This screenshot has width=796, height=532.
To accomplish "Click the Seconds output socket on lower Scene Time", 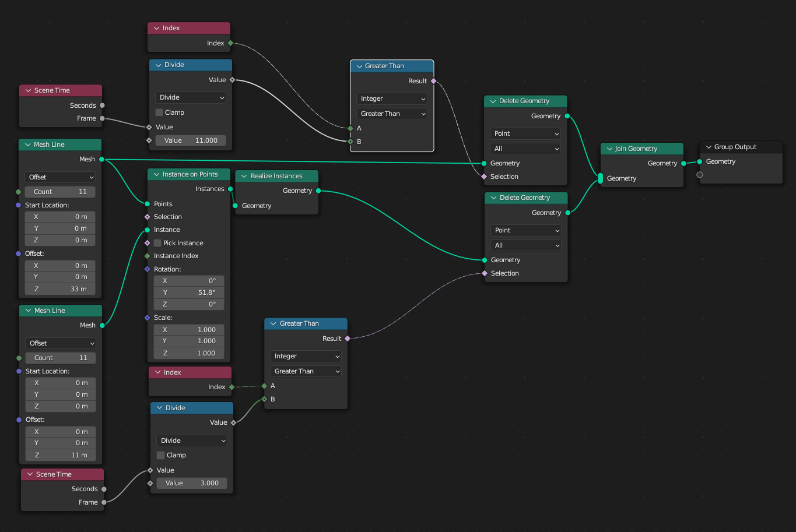I will coord(104,489).
